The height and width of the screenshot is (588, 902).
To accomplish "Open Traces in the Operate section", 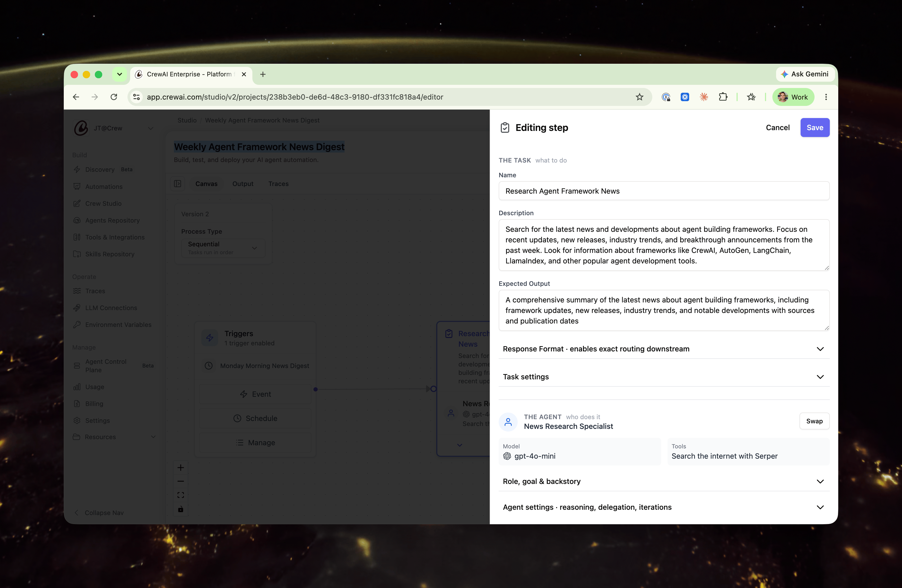I will 95,291.
